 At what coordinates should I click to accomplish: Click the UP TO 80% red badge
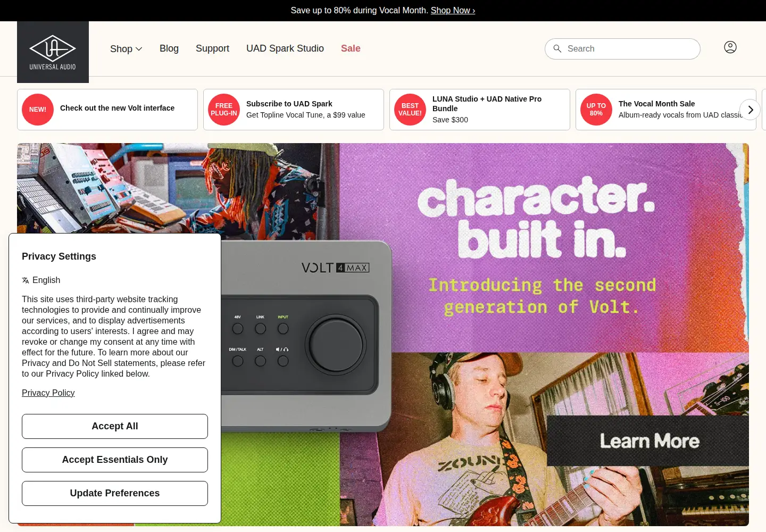pos(596,110)
